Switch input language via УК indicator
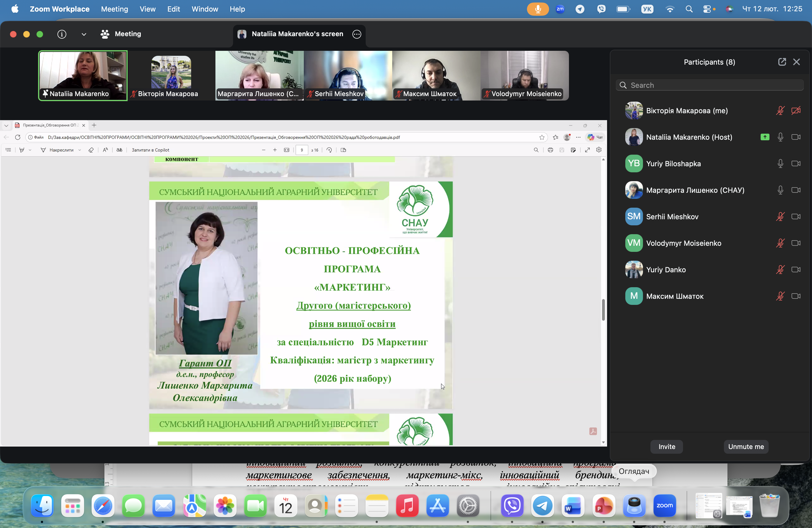This screenshot has height=528, width=812. [x=647, y=9]
